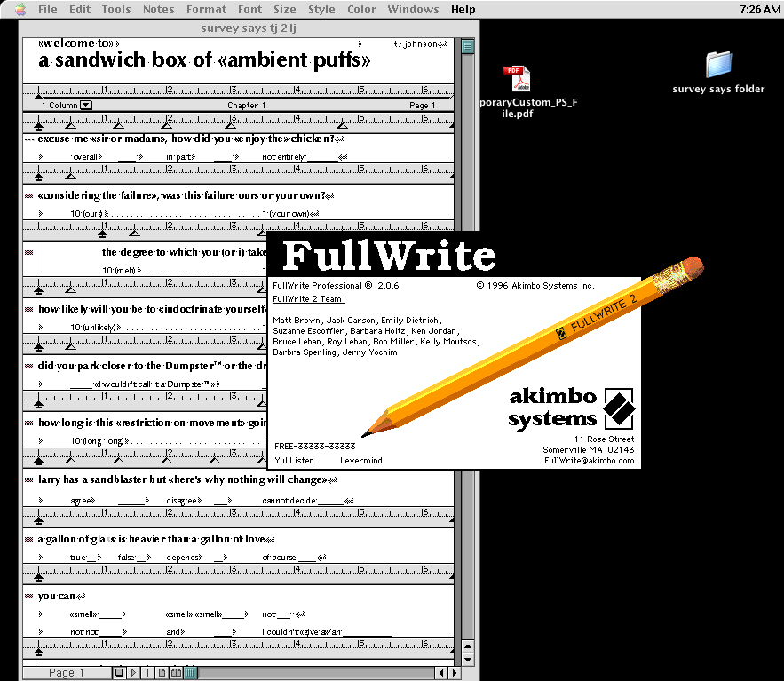Click margin marker beside 'the degree to which' line
The height and width of the screenshot is (681, 784).
[29, 252]
